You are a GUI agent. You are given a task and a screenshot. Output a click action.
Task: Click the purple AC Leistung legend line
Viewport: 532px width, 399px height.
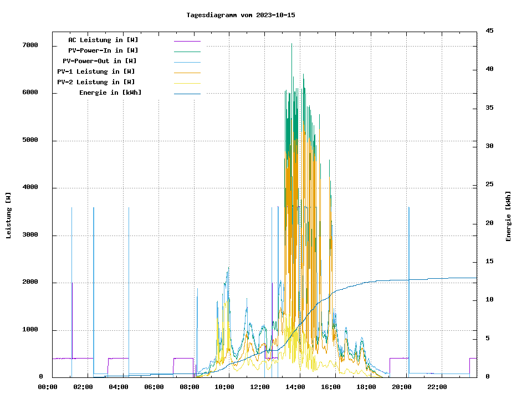coord(187,40)
